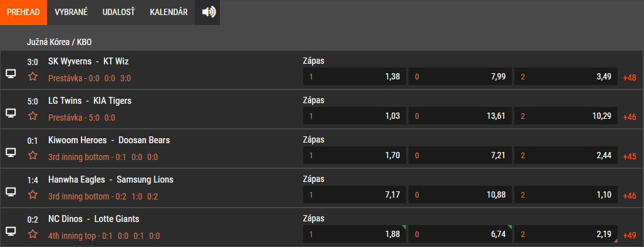Expand +46 more bets for LG Twins
The image size is (644, 247).
630,116
